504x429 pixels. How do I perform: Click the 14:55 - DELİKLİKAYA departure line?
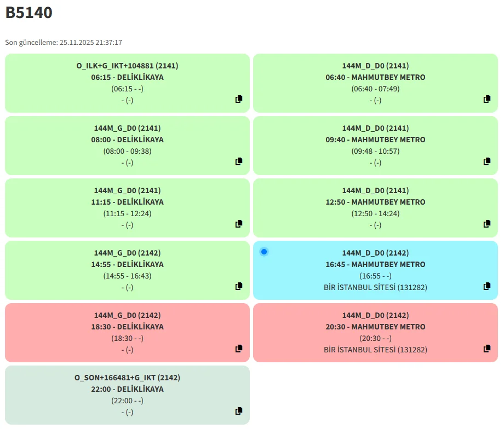(x=127, y=264)
